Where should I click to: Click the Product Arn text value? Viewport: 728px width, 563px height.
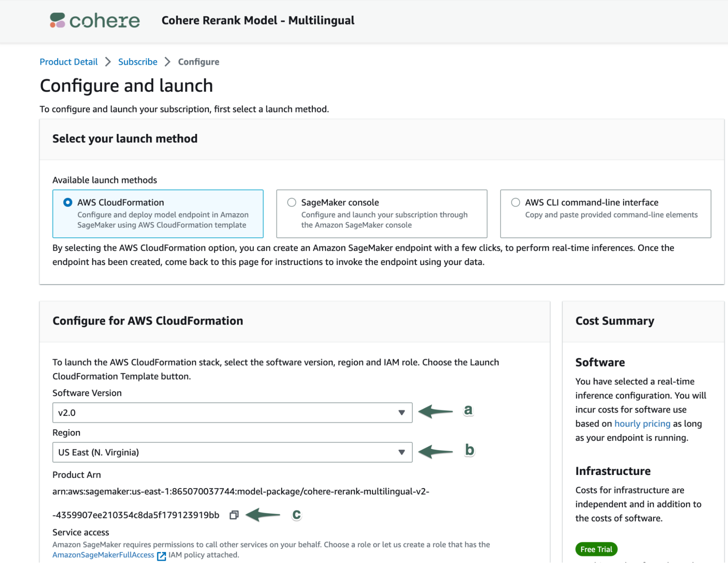tap(240, 492)
